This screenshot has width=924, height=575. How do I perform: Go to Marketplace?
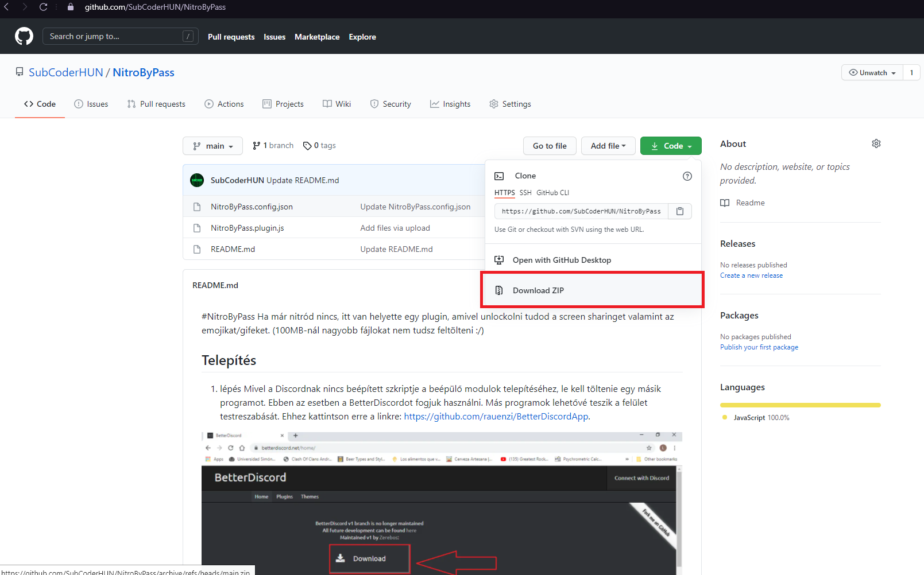tap(317, 37)
